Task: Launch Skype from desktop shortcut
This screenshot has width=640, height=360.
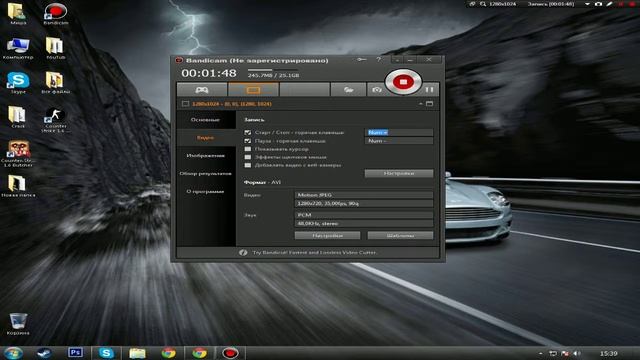Action: (18, 83)
